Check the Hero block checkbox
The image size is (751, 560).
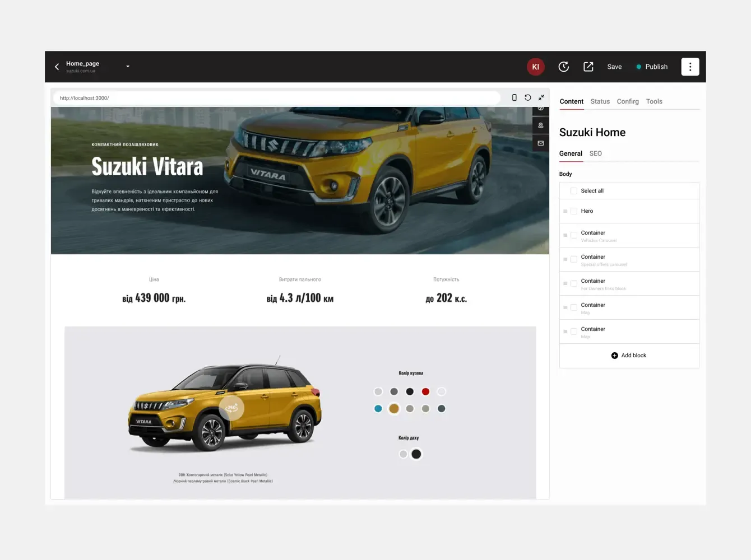click(574, 211)
